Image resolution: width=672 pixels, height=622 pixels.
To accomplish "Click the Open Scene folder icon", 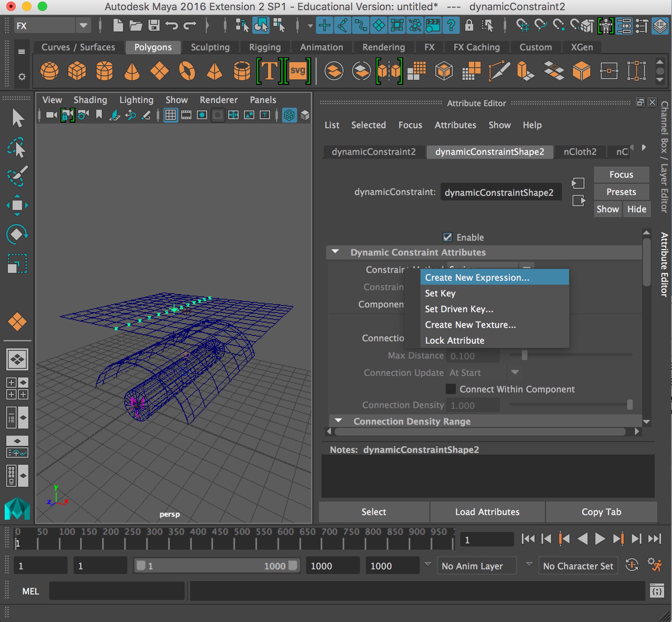I will coord(136,26).
